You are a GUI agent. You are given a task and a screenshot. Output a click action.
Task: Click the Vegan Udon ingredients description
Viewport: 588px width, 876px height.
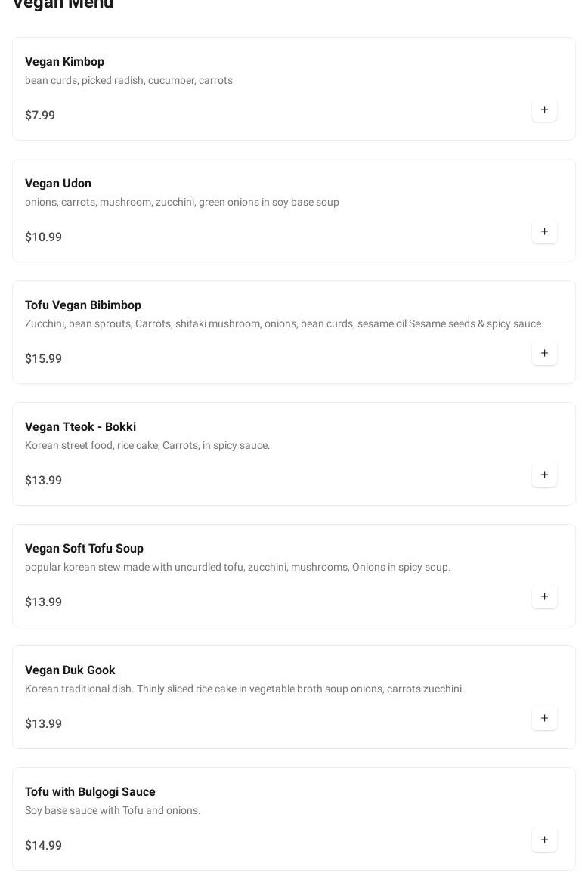point(181,203)
